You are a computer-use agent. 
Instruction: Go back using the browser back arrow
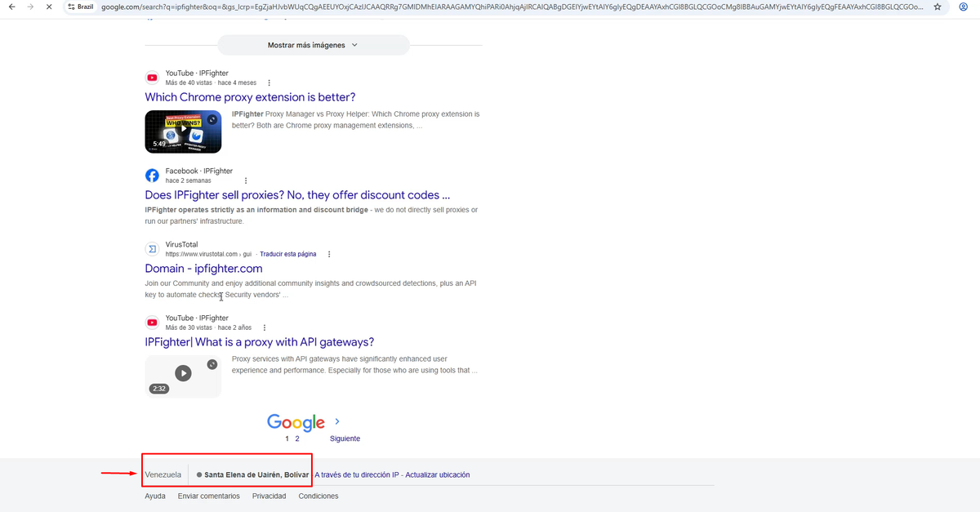[x=11, y=7]
